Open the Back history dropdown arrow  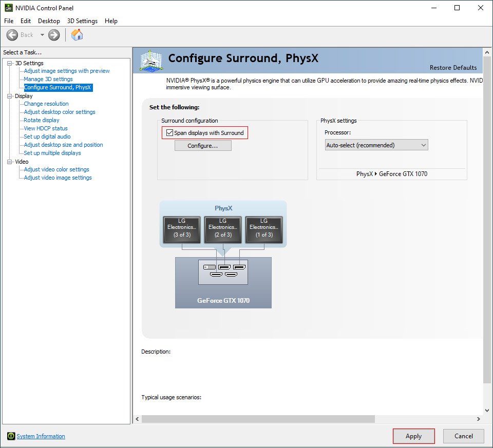tap(42, 35)
